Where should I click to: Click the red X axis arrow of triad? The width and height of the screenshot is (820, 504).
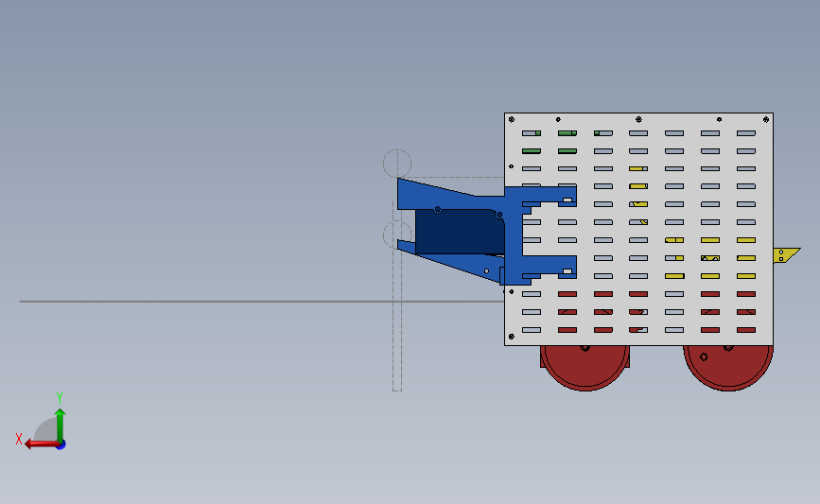[x=41, y=443]
